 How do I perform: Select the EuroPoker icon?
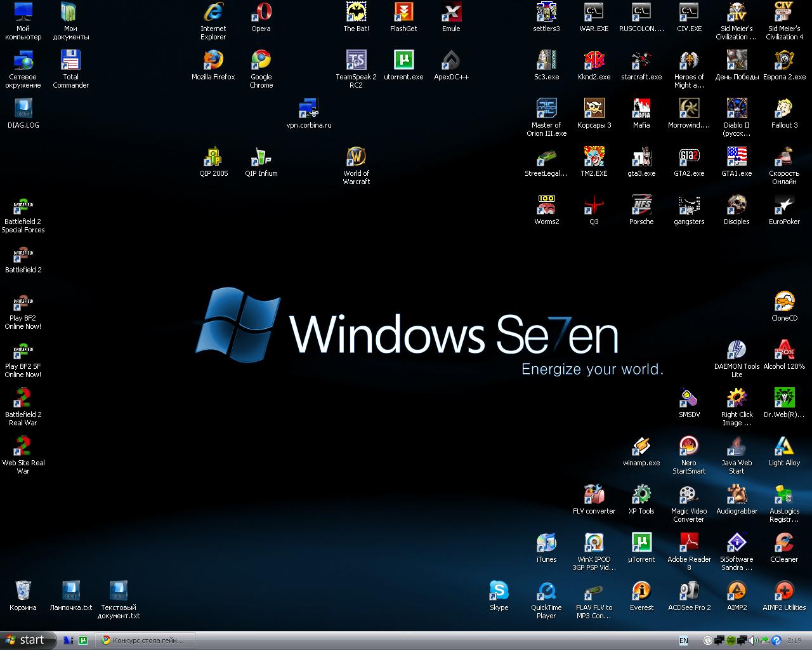[784, 205]
